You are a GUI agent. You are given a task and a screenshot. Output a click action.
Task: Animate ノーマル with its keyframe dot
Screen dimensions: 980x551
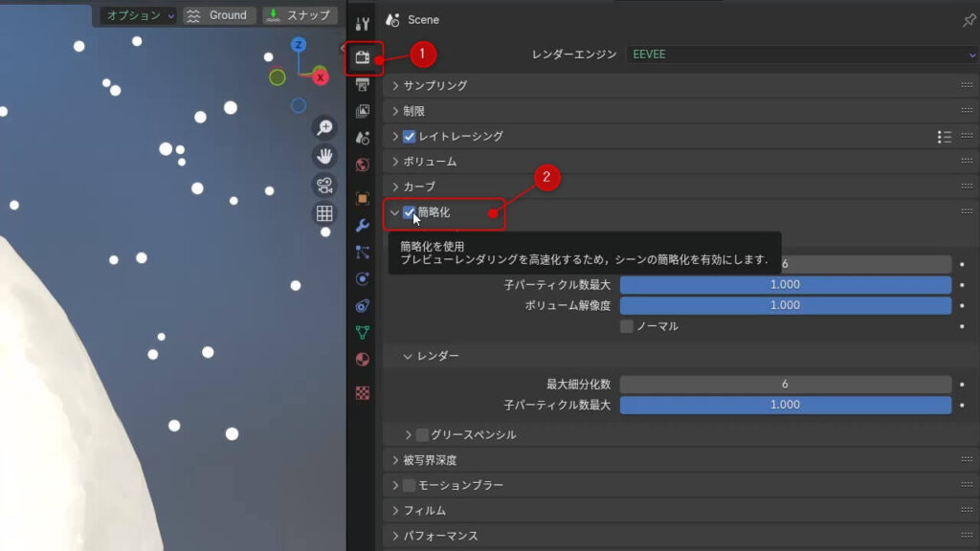[x=962, y=326]
